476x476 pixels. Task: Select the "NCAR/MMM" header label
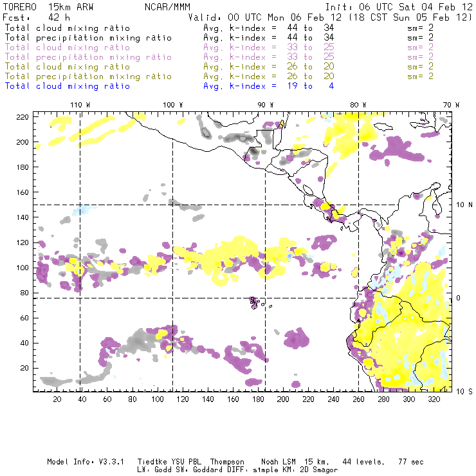168,7
